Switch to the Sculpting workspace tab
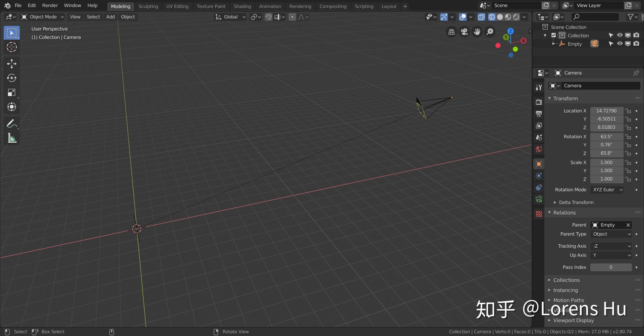This screenshot has width=644, height=336. 148,6
